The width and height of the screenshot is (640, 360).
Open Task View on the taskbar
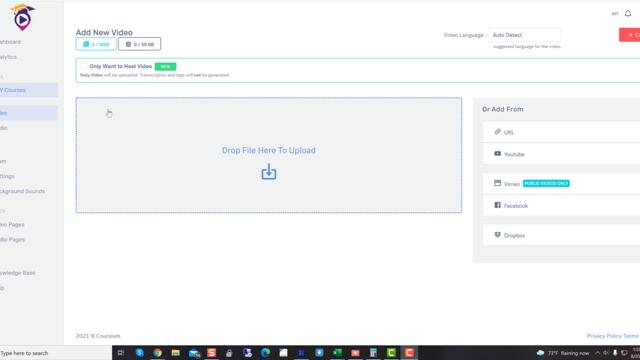[x=121, y=353]
